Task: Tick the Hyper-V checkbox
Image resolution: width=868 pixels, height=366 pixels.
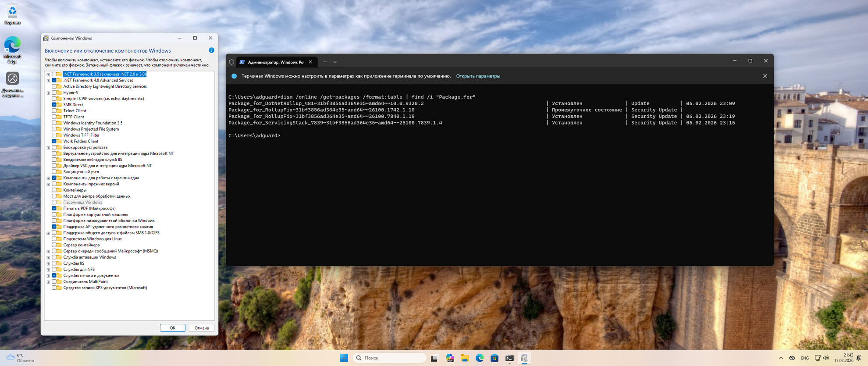Action: click(x=54, y=92)
